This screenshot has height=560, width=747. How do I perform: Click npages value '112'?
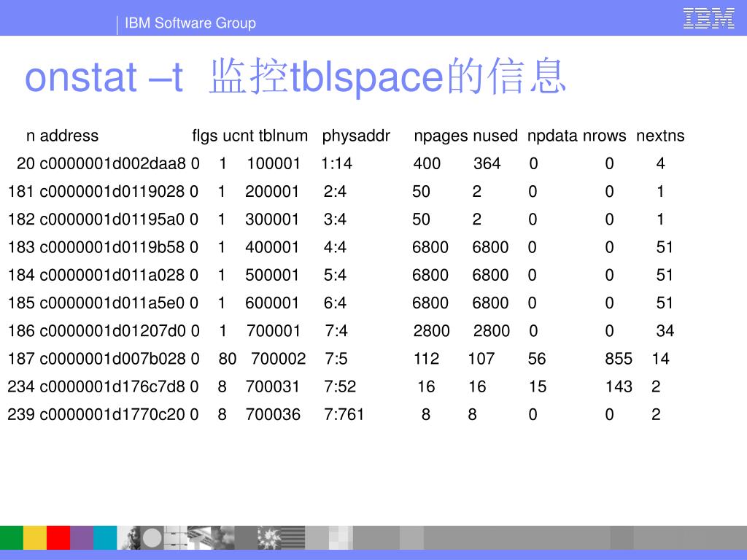(x=427, y=359)
